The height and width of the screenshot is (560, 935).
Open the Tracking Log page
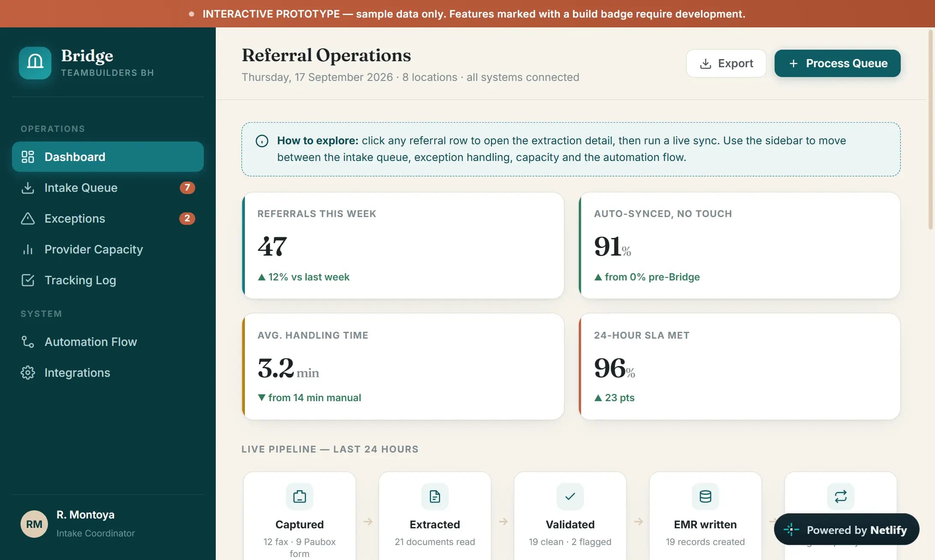pos(108,280)
